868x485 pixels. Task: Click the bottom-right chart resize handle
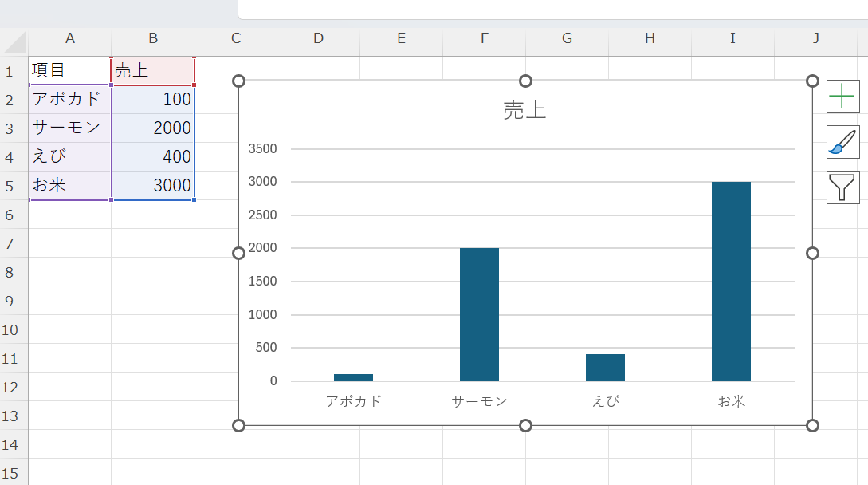[x=812, y=425]
